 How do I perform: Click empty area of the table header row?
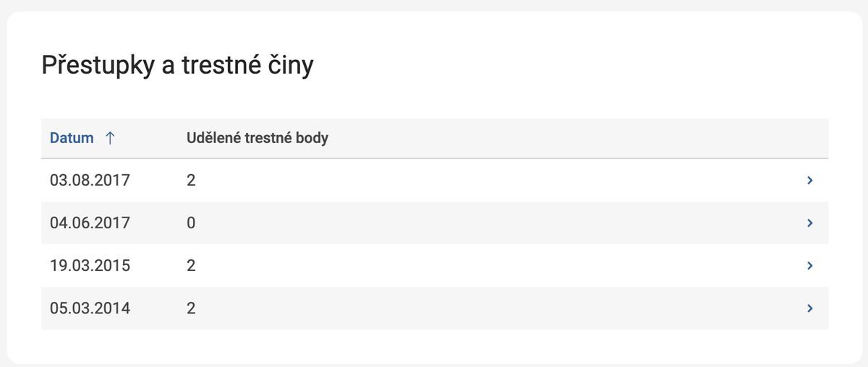pos(579,138)
